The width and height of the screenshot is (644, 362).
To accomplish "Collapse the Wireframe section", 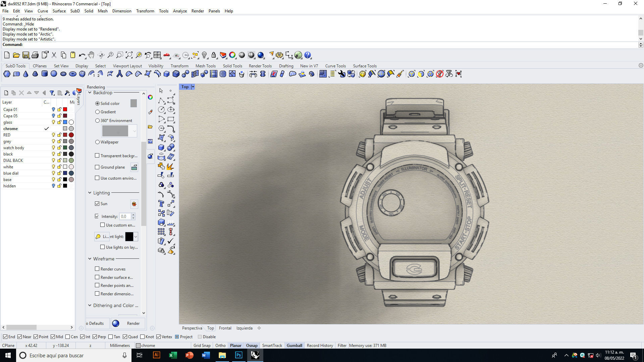I will click(x=90, y=259).
